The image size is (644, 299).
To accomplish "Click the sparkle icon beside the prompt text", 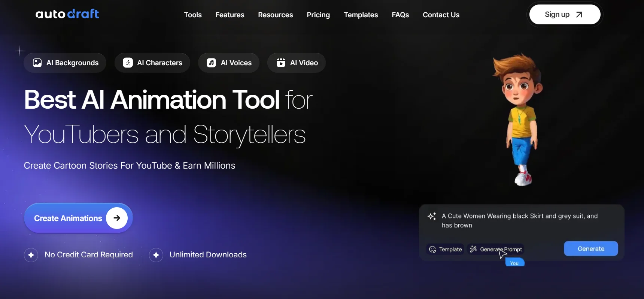I will [x=432, y=216].
